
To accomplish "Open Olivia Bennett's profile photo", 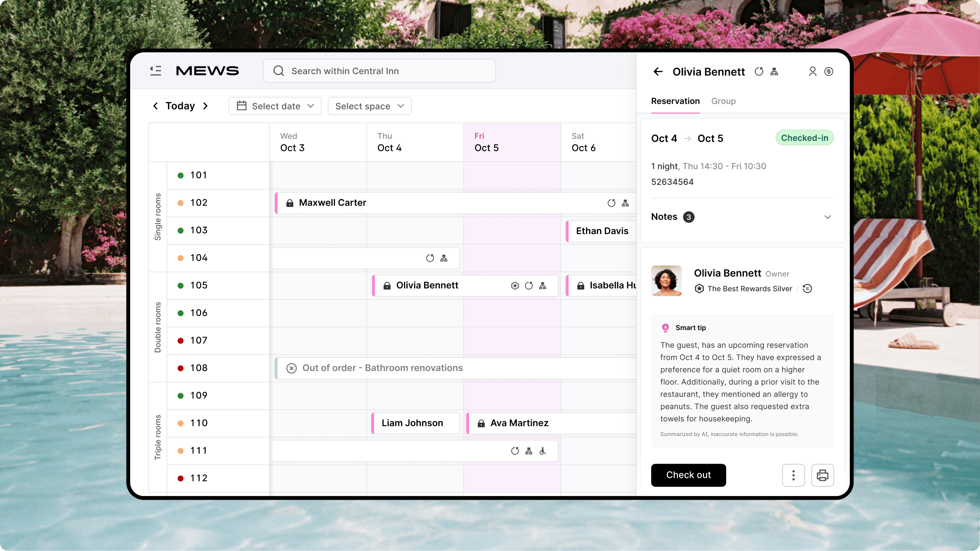I will (x=667, y=281).
